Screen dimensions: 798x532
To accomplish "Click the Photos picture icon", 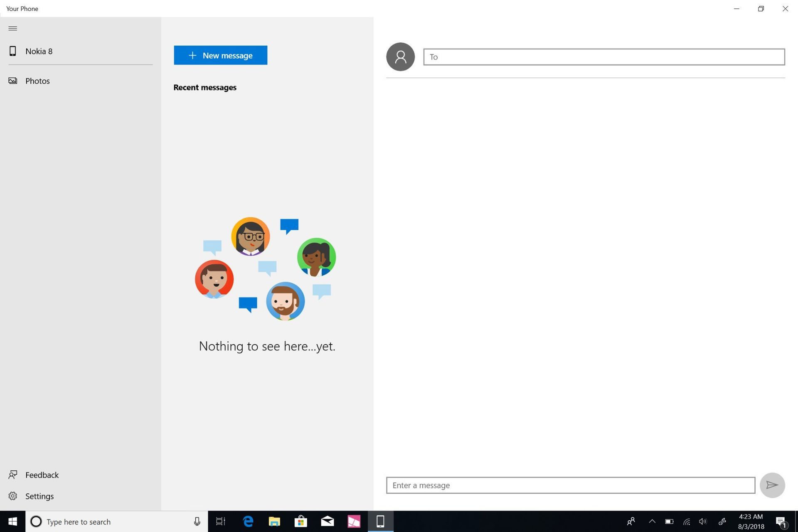I will pos(13,81).
